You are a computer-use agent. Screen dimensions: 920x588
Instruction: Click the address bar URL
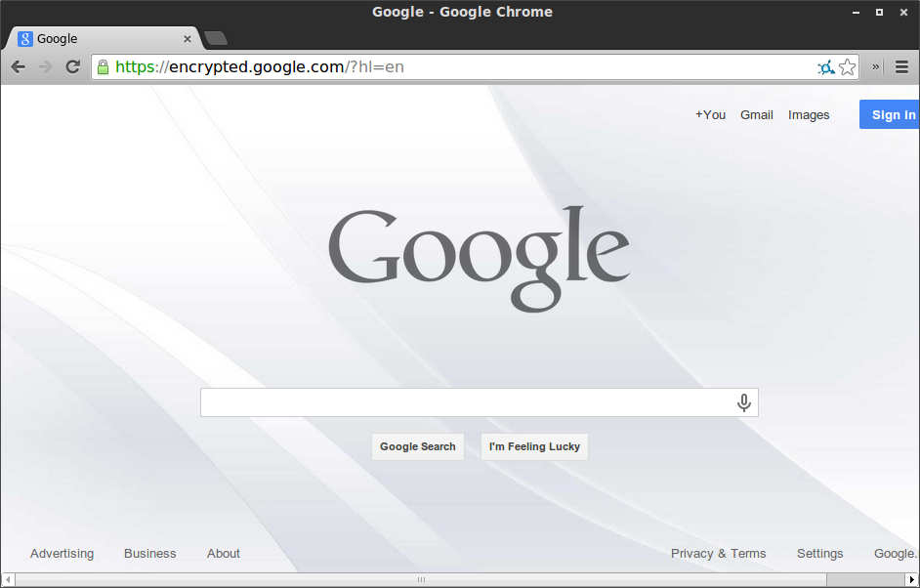pyautogui.click(x=260, y=66)
